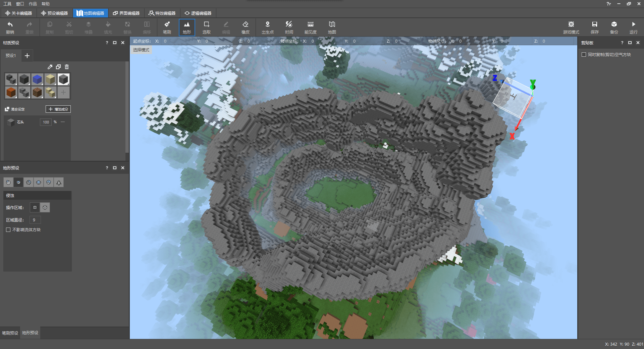Image resolution: width=644 pixels, height=349 pixels.
Task: Open the 时间 time setting
Action: [289, 28]
